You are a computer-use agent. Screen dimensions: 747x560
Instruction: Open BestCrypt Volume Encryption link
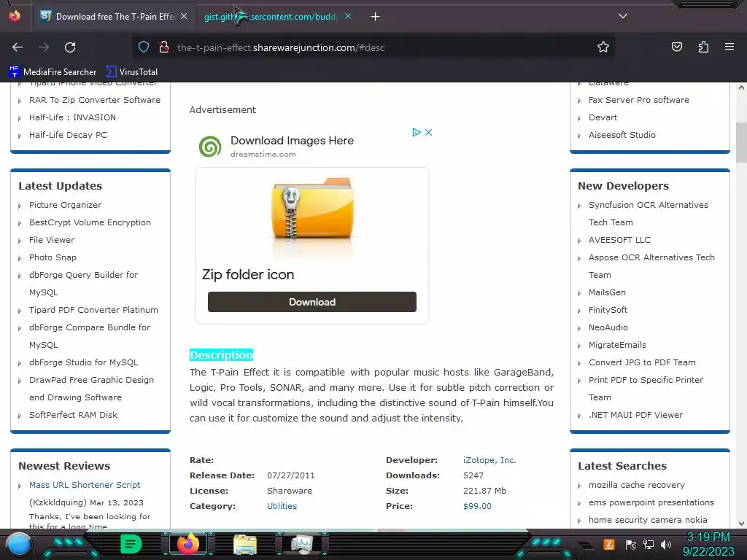pyautogui.click(x=90, y=222)
